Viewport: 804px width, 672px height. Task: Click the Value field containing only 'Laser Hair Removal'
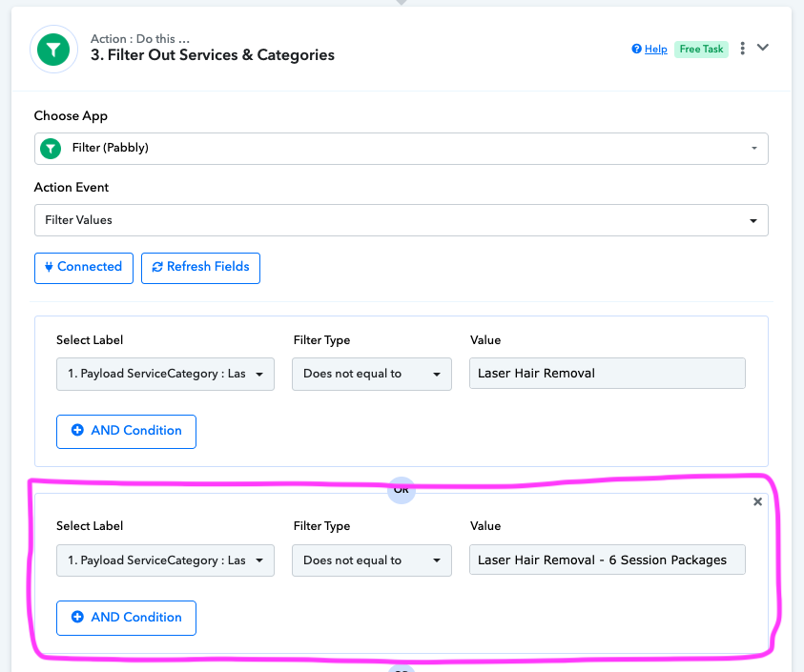click(x=607, y=374)
